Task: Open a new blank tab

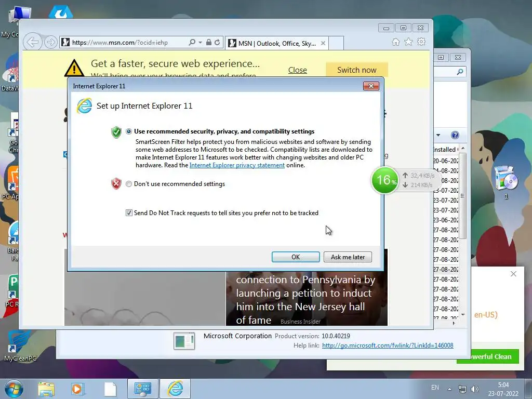Action: [x=336, y=43]
